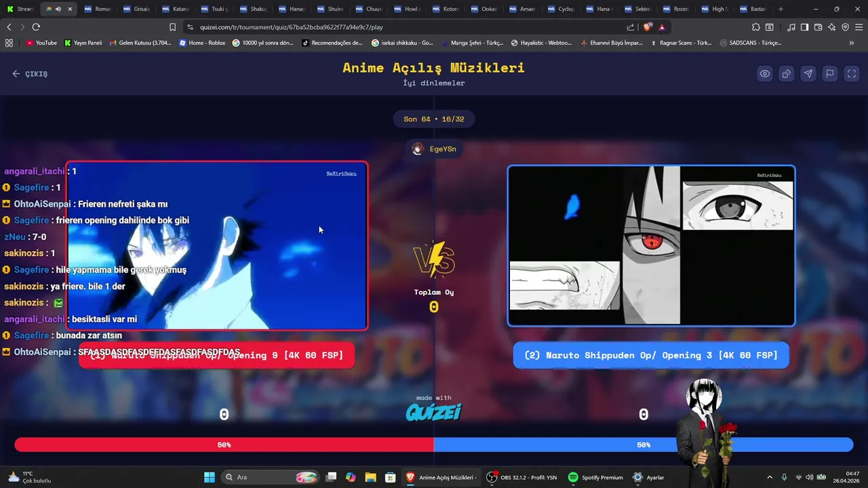Viewport: 868px width, 488px height.
Task: Switch to the Roman browser tab
Action: pyautogui.click(x=98, y=9)
